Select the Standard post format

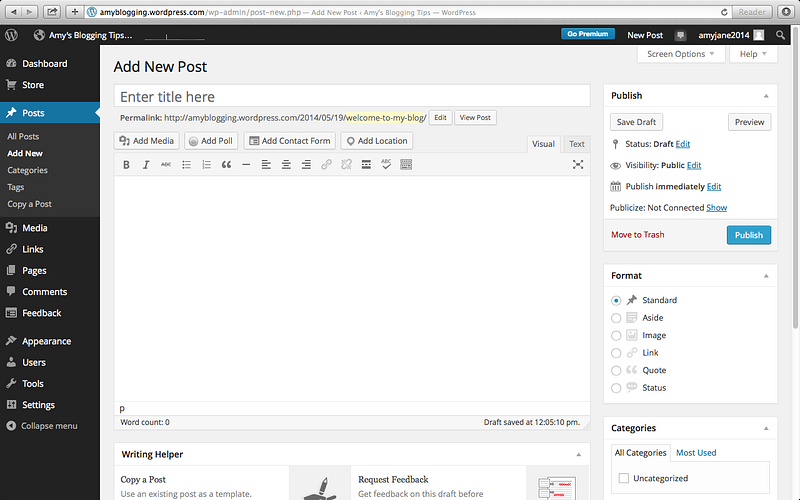616,301
